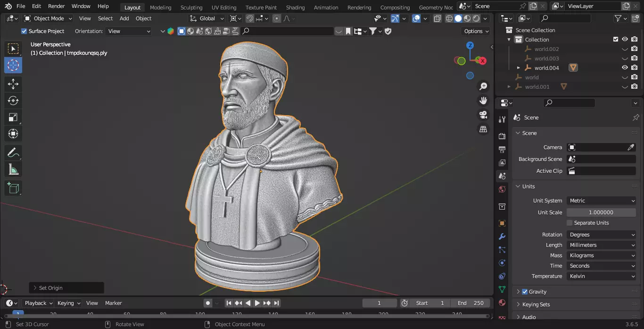
Task: Open the Object properties tab
Action: (502, 223)
